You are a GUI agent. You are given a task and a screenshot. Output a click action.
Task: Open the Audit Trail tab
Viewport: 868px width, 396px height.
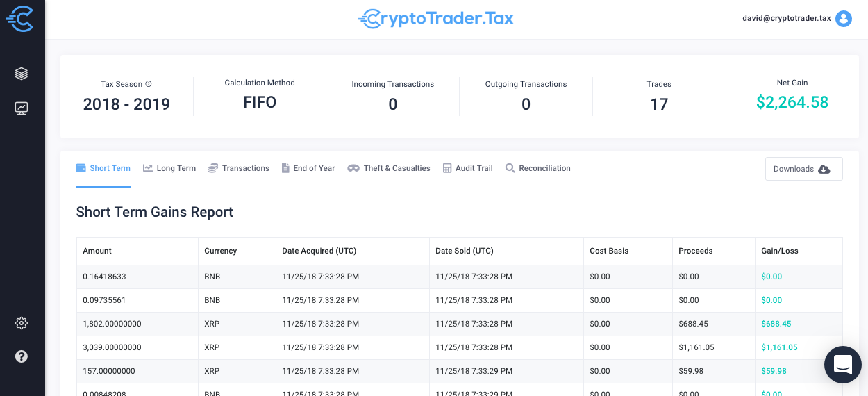tap(468, 168)
